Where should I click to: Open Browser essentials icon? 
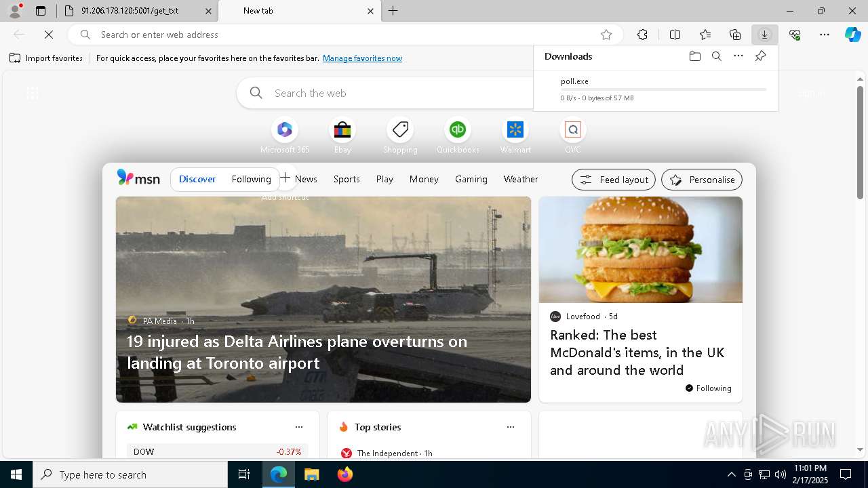pyautogui.click(x=795, y=35)
